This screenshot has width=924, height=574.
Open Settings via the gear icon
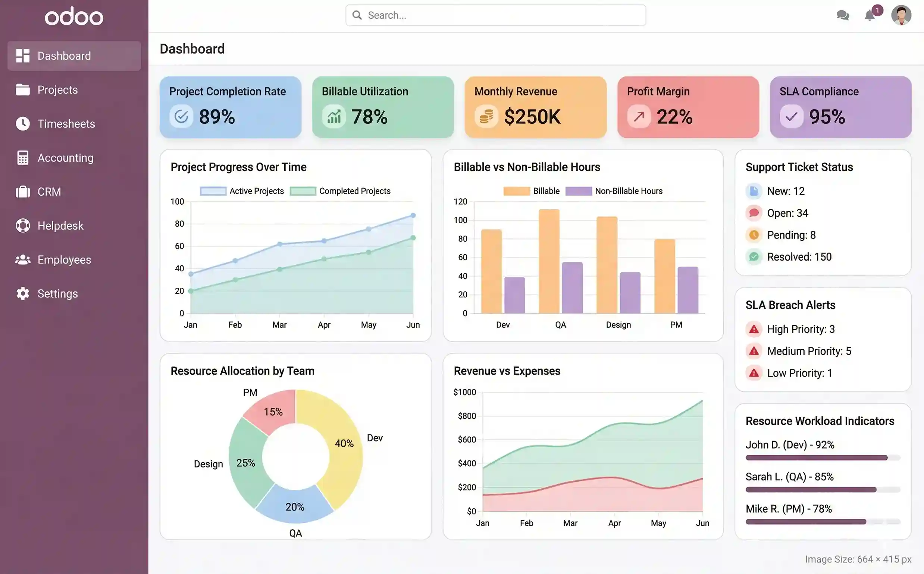click(x=23, y=293)
